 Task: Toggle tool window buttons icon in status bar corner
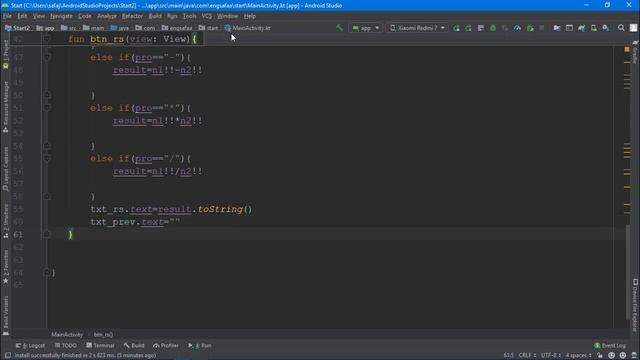[7, 355]
